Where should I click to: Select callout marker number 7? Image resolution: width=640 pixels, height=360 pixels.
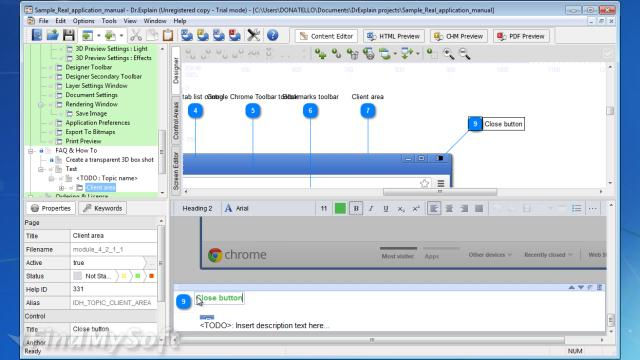(x=368, y=111)
